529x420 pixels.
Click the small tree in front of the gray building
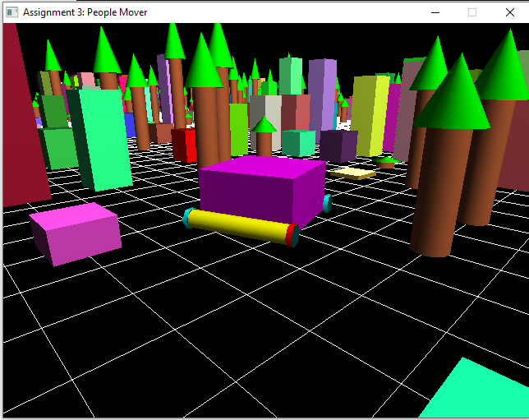coord(264,137)
